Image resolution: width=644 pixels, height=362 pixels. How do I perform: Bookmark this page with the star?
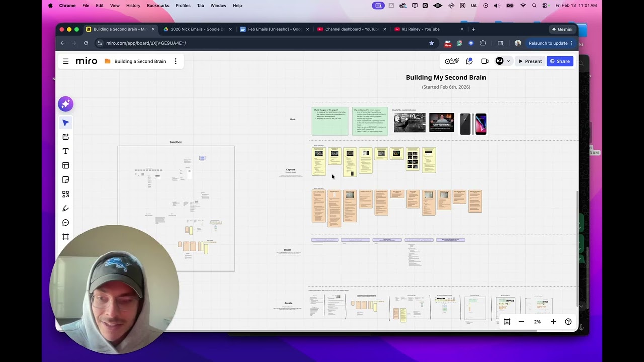[431, 43]
